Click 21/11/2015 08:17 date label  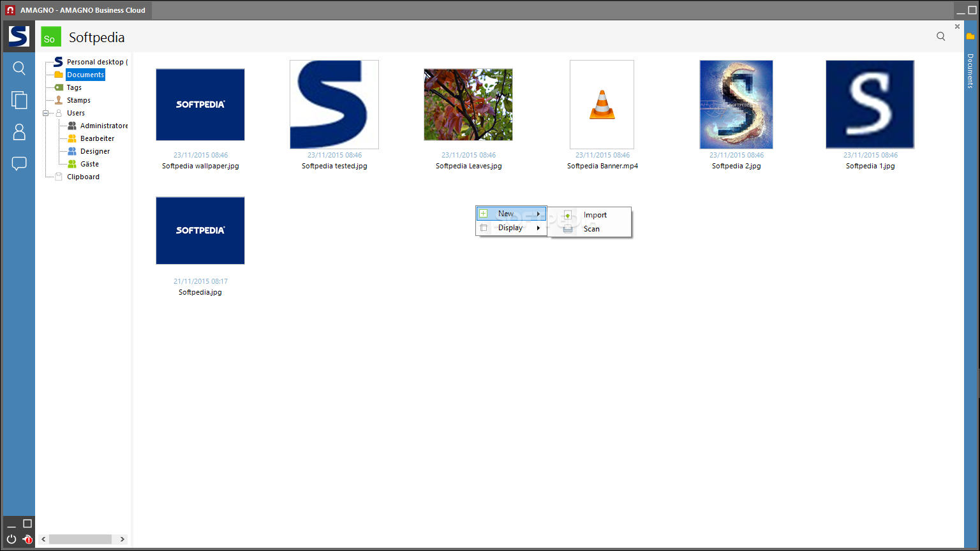point(200,281)
